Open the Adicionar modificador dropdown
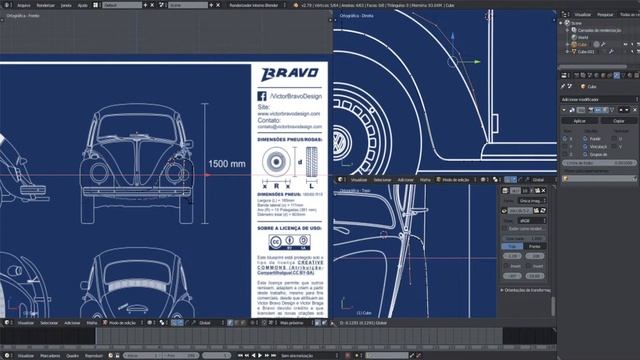Image resolution: width=640 pixels, height=360 pixels. tap(600, 99)
